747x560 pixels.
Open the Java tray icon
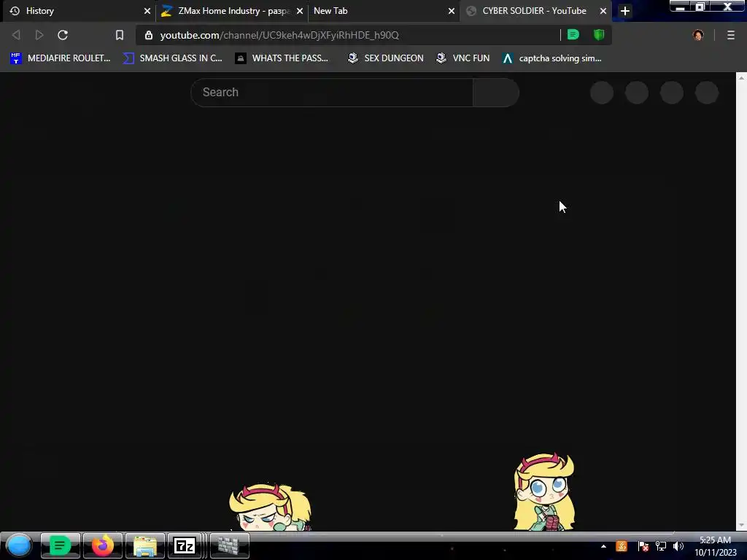622,546
